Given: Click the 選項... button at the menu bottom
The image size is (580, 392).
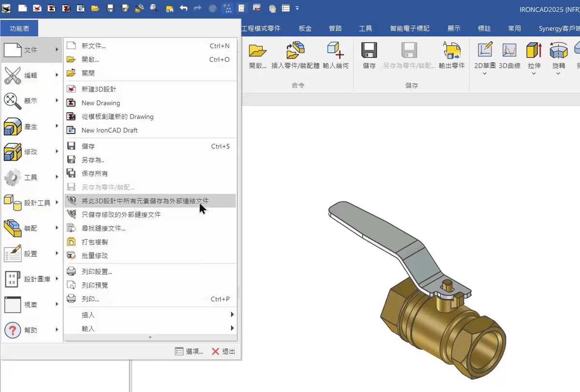Looking at the screenshot, I should [x=188, y=351].
